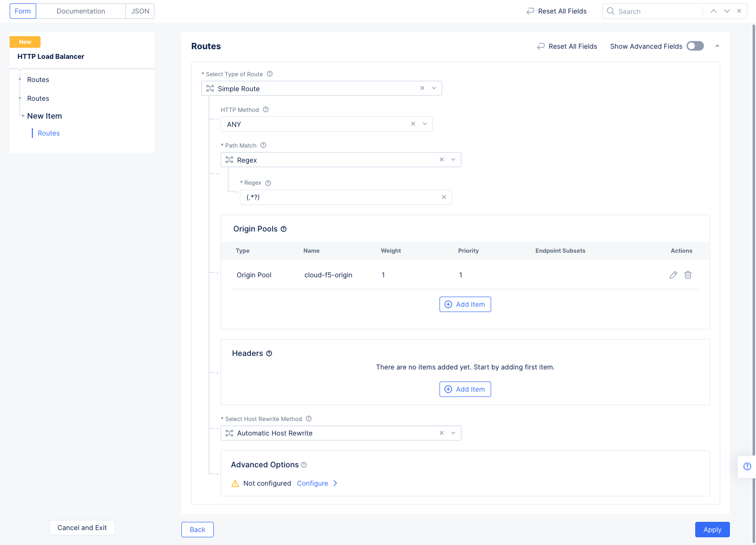The width and height of the screenshot is (756, 545).
Task: Open help tooltip for Origin Pools
Action: (x=284, y=229)
